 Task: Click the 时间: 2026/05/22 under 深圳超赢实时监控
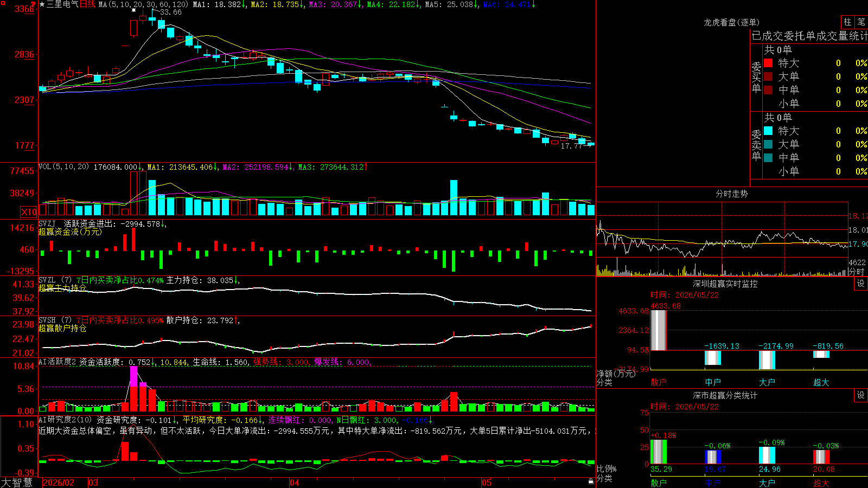pos(685,295)
